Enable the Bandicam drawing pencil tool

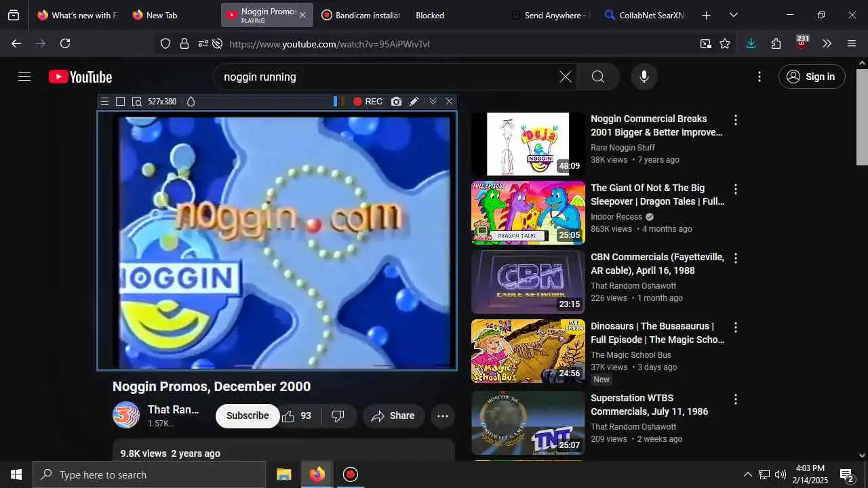[414, 102]
